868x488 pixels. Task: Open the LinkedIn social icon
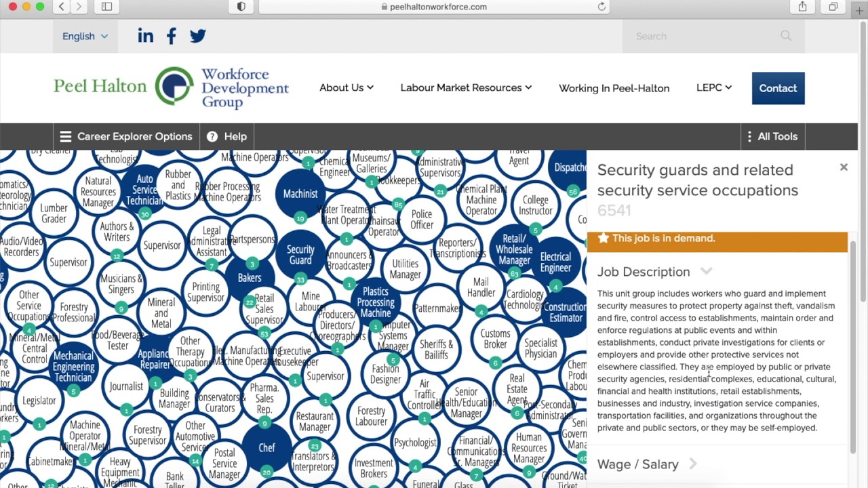click(145, 36)
